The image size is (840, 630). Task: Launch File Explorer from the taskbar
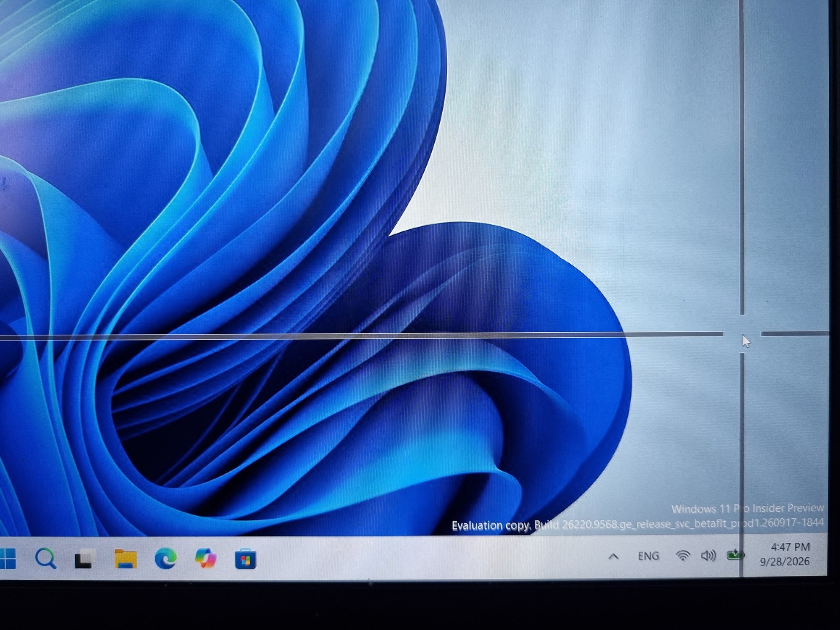[126, 559]
